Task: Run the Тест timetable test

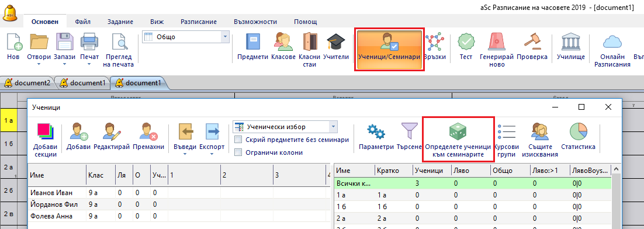Action: (466, 46)
